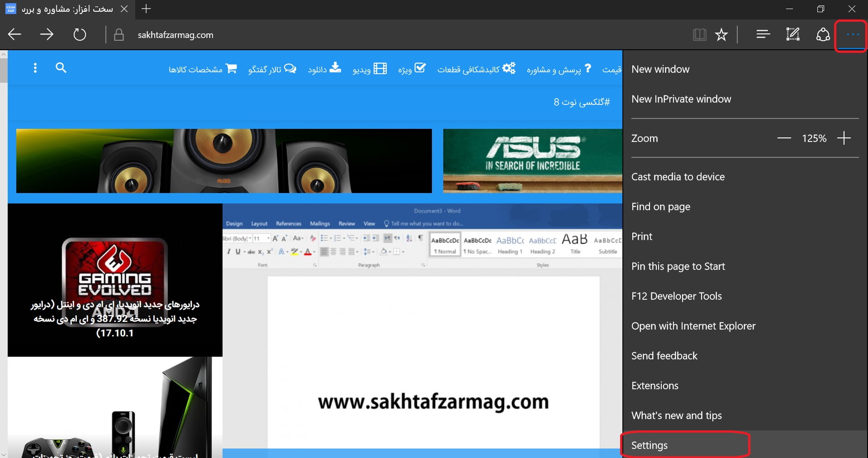Screen dimensions: 868x458
Task: Click the website search magnifier icon
Action: coord(61,68)
